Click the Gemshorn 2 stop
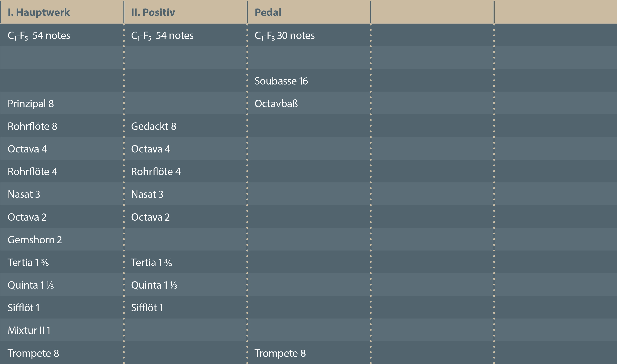This screenshot has height=364, width=617. tap(35, 240)
